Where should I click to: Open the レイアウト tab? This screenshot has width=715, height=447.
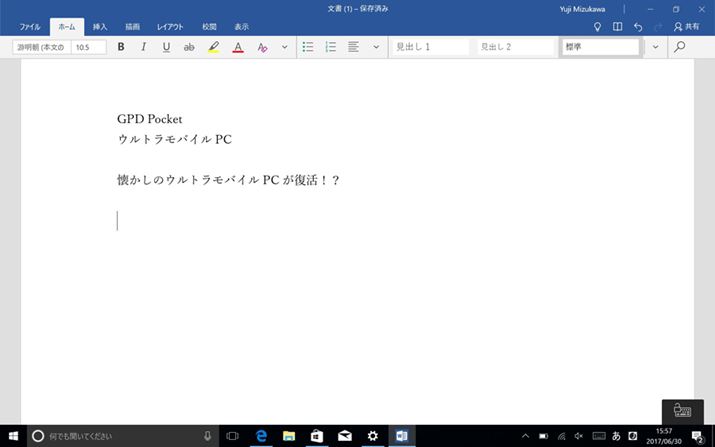click(x=170, y=27)
